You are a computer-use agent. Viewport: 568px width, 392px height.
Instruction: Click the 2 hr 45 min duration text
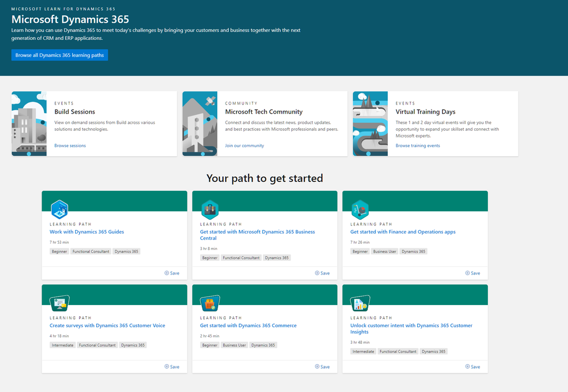[x=209, y=336]
